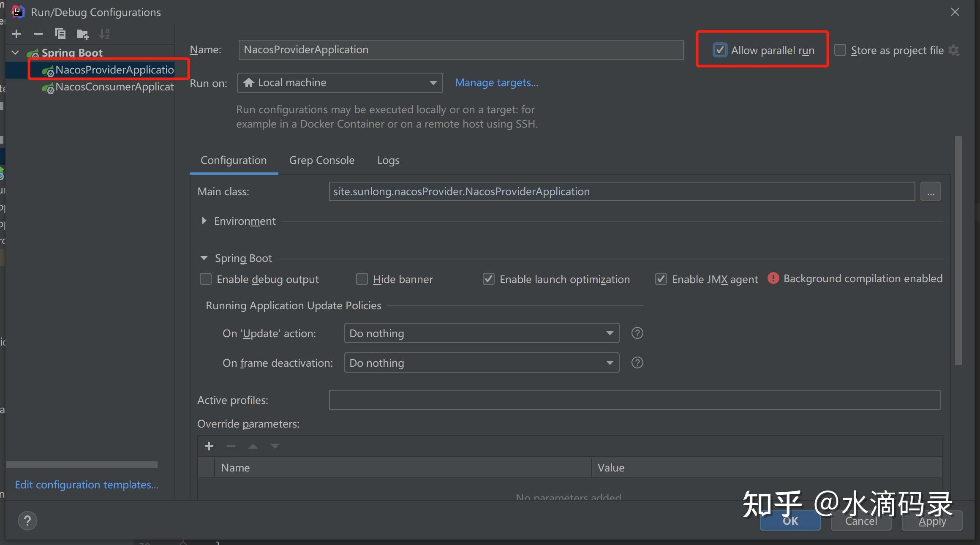The width and height of the screenshot is (980, 545).
Task: Enable debug output checkbox
Action: point(206,279)
